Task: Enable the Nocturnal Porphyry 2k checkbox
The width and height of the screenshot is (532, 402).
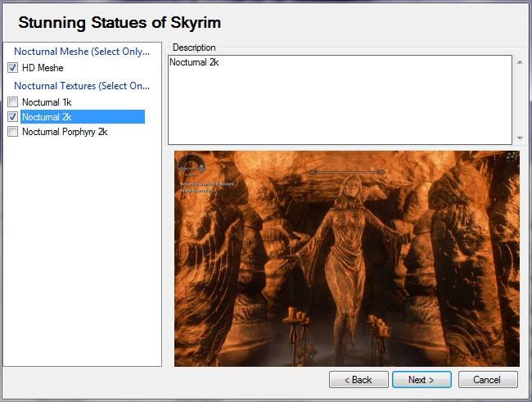Action: pos(12,131)
